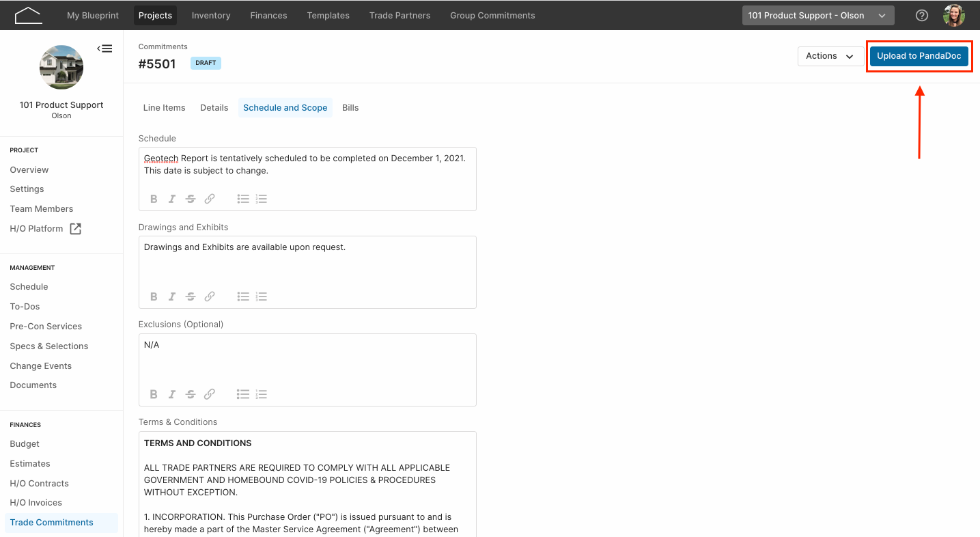This screenshot has height=537, width=980.
Task: Open Overview in the sidebar
Action: click(29, 169)
